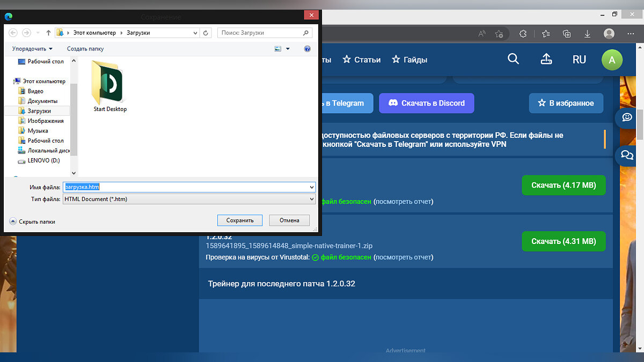Viewport: 644px width, 362px height.
Task: Click the file name field
Action: 188,187
